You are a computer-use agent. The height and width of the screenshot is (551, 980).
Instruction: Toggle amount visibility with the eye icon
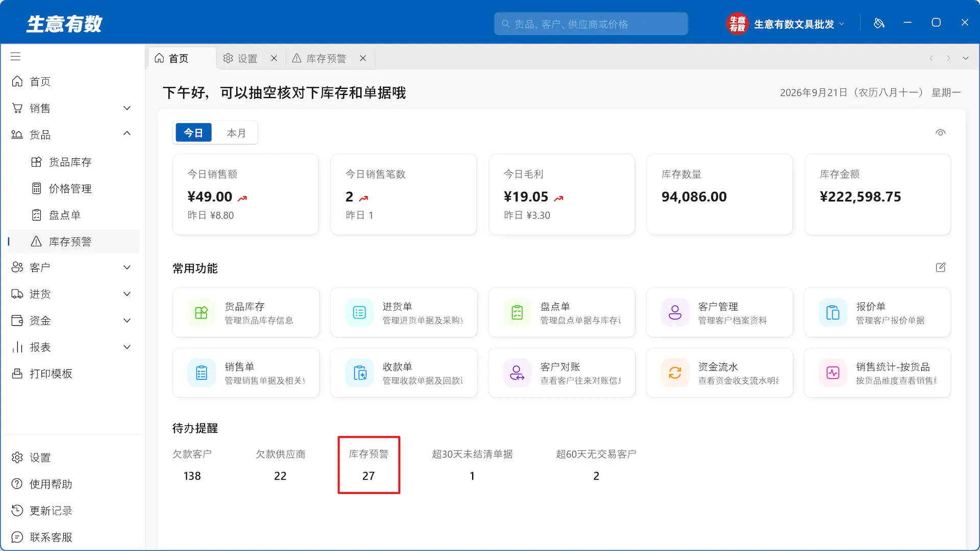(x=941, y=133)
